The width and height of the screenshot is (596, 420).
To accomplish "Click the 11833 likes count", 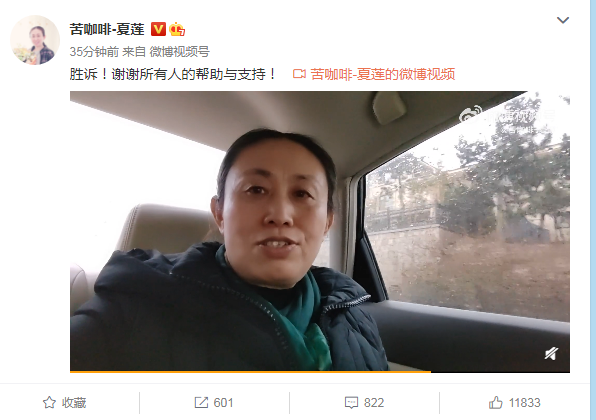I will [x=525, y=403].
